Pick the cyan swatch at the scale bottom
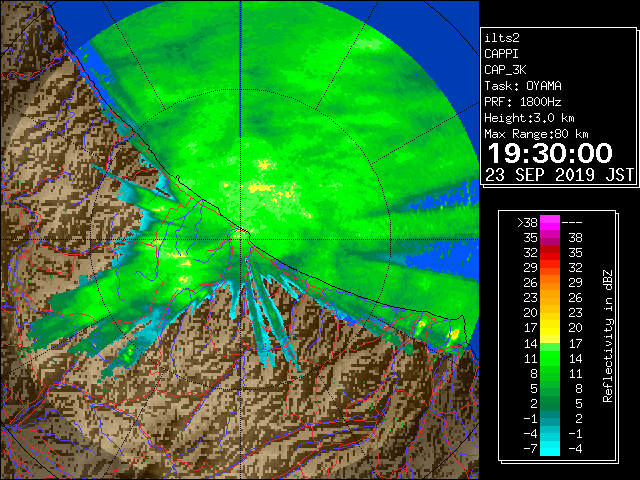640x480 pixels. click(x=550, y=448)
